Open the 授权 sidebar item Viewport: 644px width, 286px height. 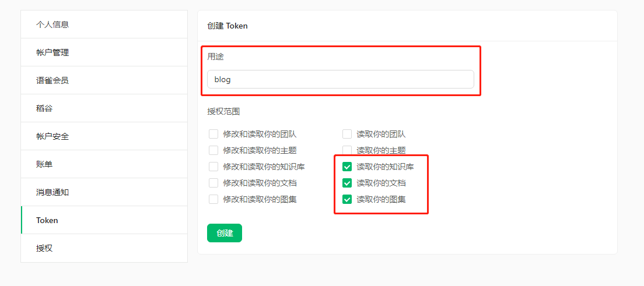44,248
